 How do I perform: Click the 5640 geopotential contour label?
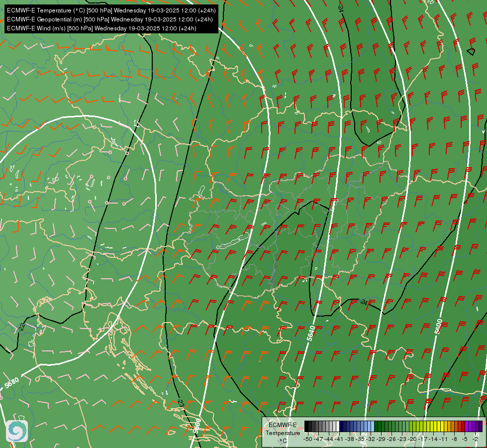311,334
